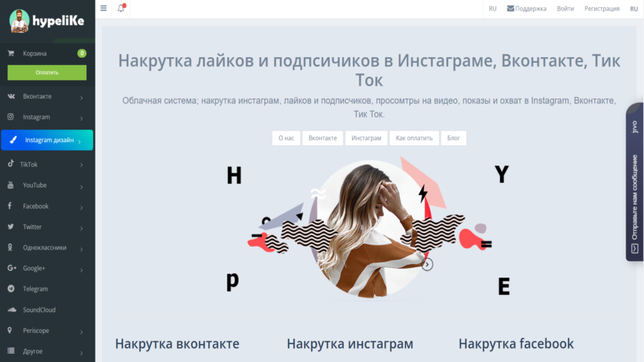This screenshot has height=362, width=644.
Task: Open the Вконтакте tab under heading
Action: [x=323, y=138]
